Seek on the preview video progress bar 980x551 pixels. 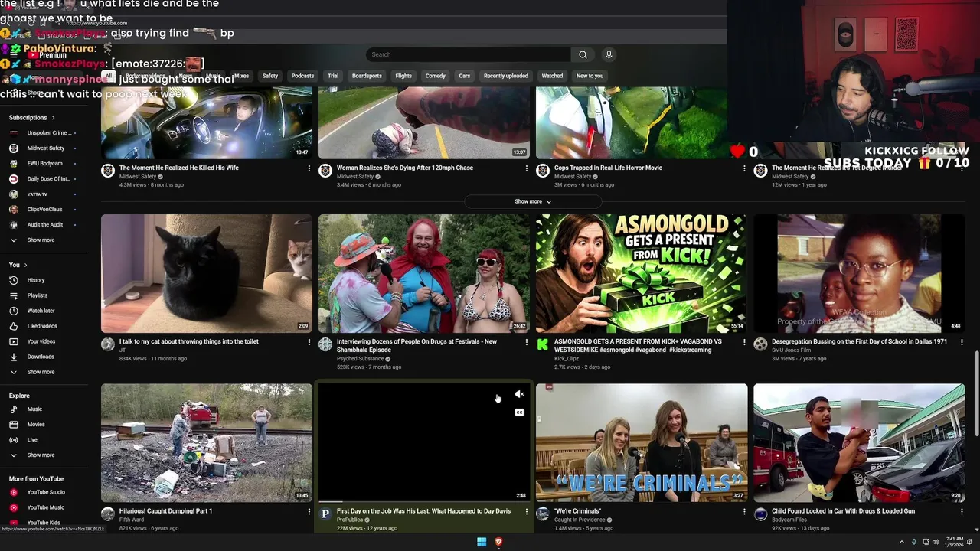424,501
